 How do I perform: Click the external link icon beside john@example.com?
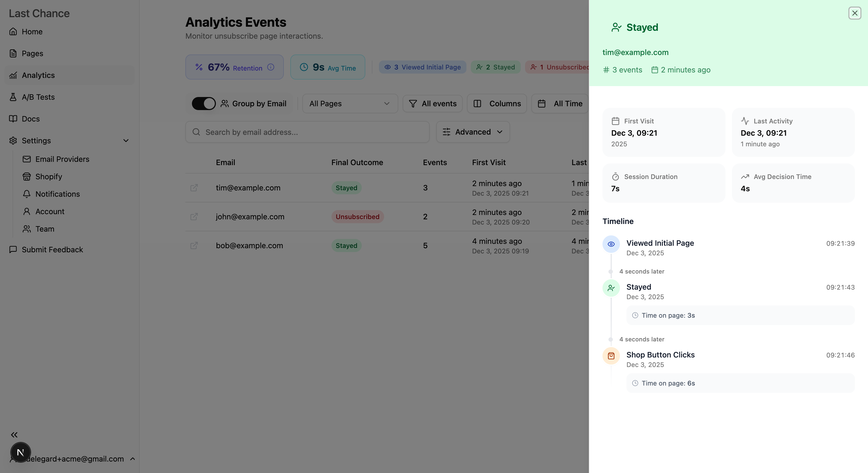[194, 217]
